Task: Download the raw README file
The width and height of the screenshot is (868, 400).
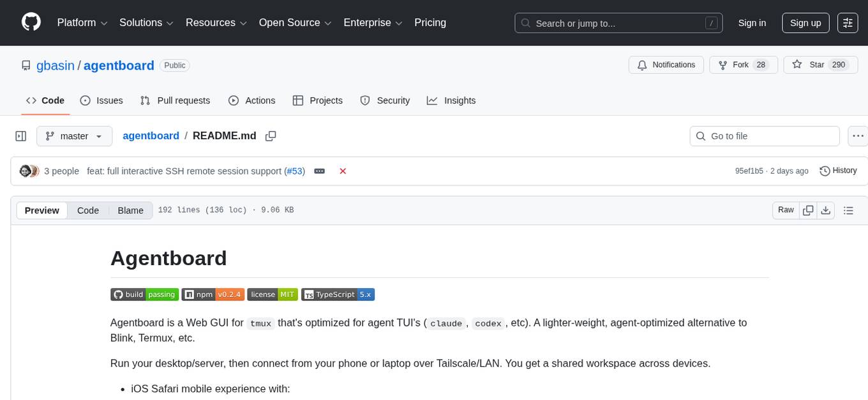Action: (826, 210)
